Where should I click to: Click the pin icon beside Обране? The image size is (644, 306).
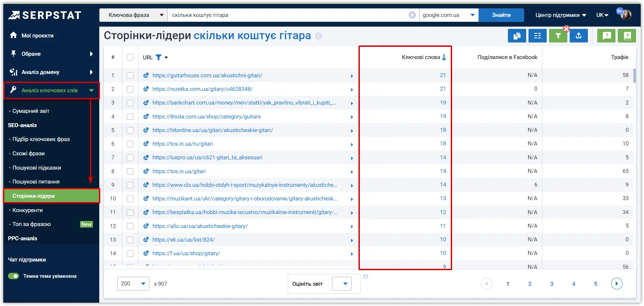(x=14, y=53)
